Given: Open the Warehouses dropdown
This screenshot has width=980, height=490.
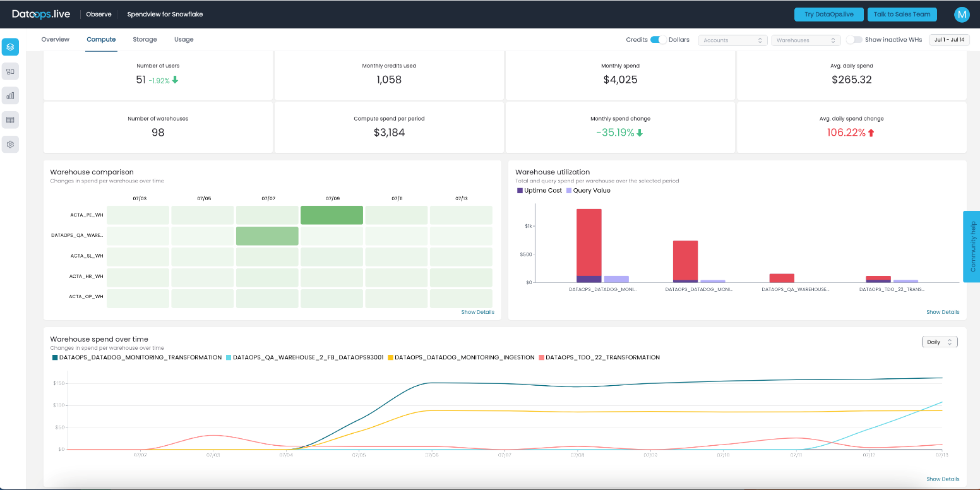Looking at the screenshot, I should 805,40.
